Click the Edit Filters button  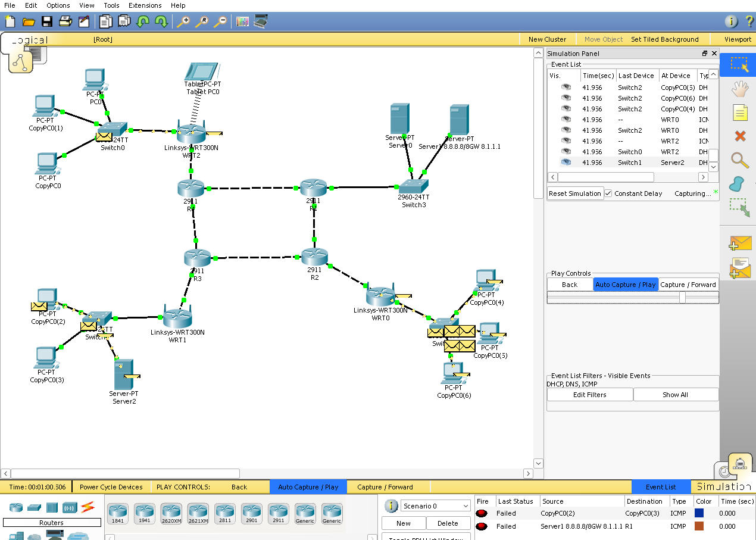click(x=589, y=395)
